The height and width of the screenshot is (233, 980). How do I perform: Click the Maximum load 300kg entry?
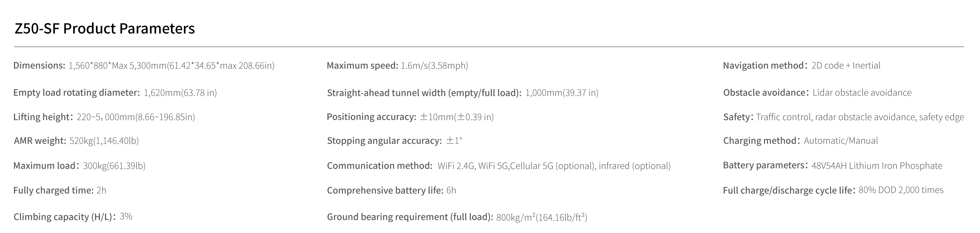click(x=80, y=166)
